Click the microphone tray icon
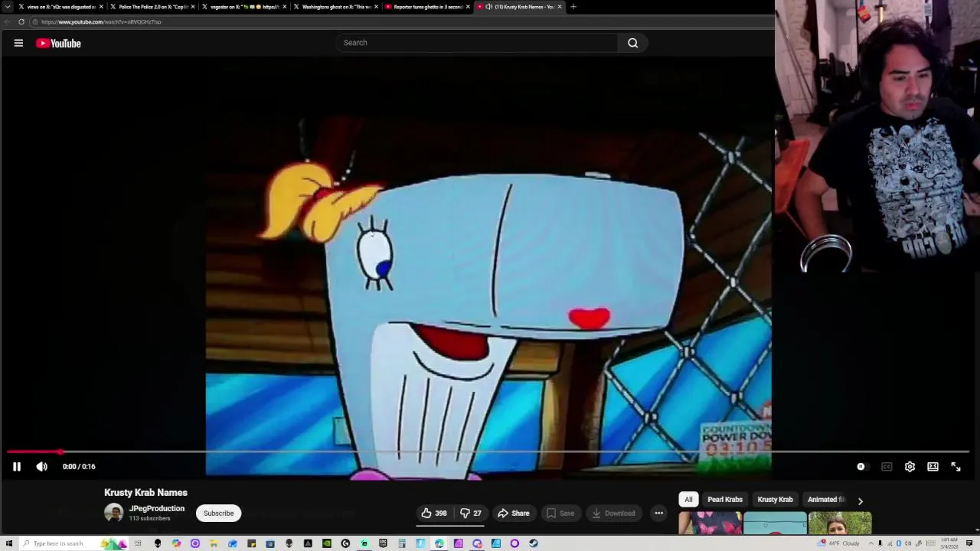Image resolution: width=980 pixels, height=551 pixels. click(x=880, y=543)
